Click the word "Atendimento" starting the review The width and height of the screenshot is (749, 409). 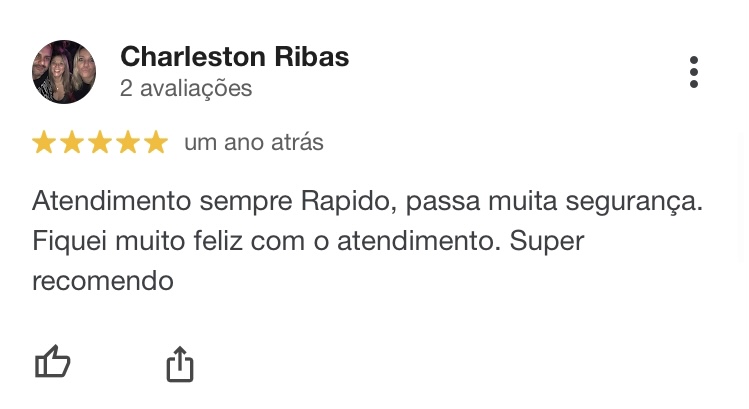(x=112, y=201)
